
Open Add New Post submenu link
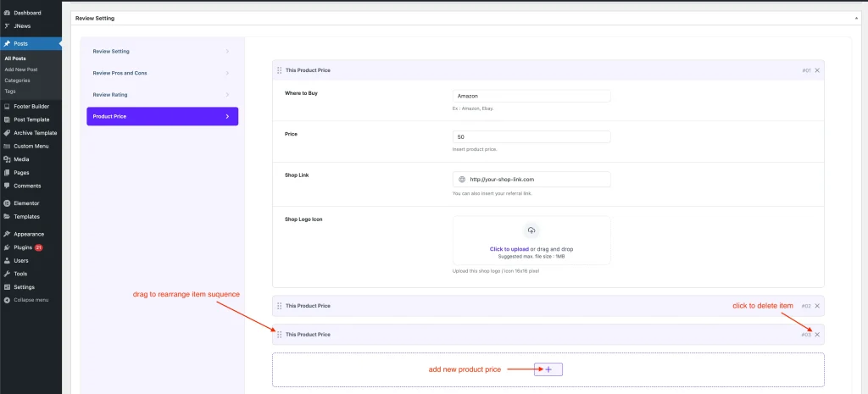pyautogui.click(x=21, y=69)
